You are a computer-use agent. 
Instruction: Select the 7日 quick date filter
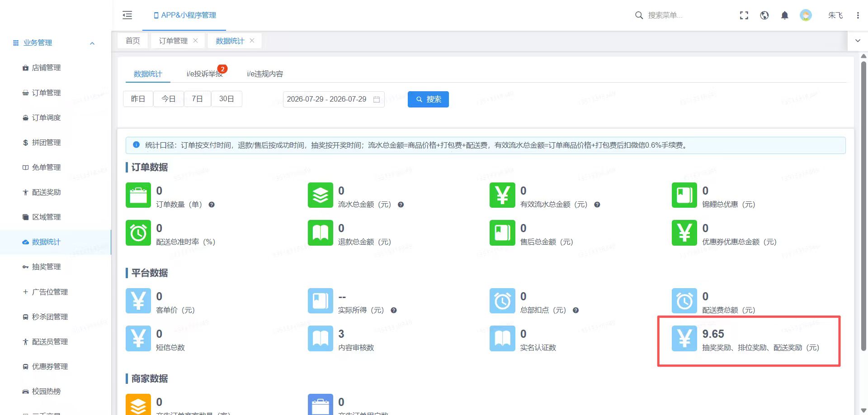click(x=197, y=99)
